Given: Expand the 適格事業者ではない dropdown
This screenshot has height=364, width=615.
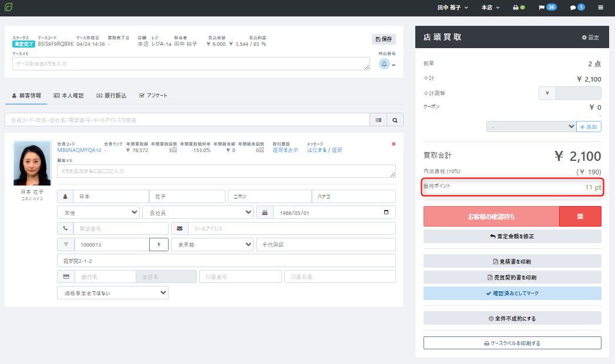Looking at the screenshot, I should [113, 293].
